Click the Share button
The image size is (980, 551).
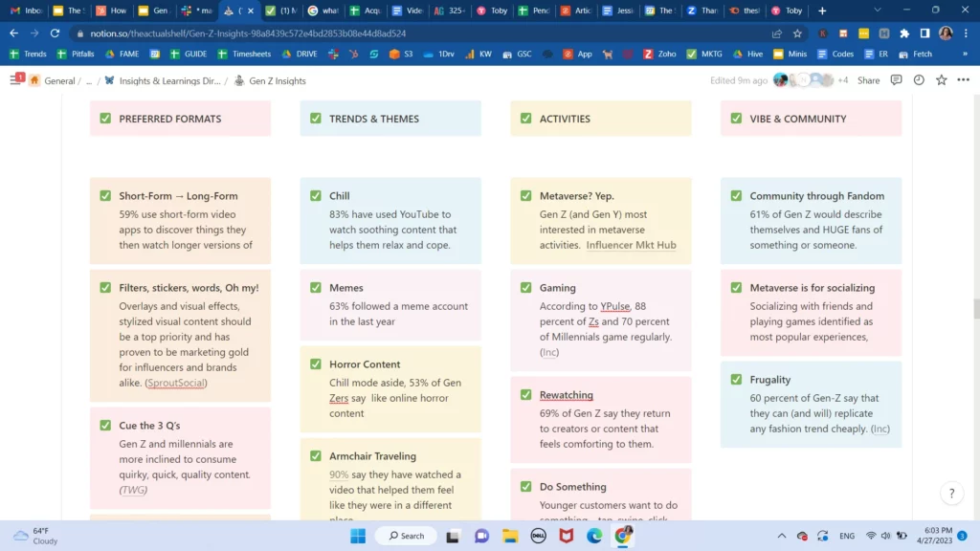[x=868, y=81]
